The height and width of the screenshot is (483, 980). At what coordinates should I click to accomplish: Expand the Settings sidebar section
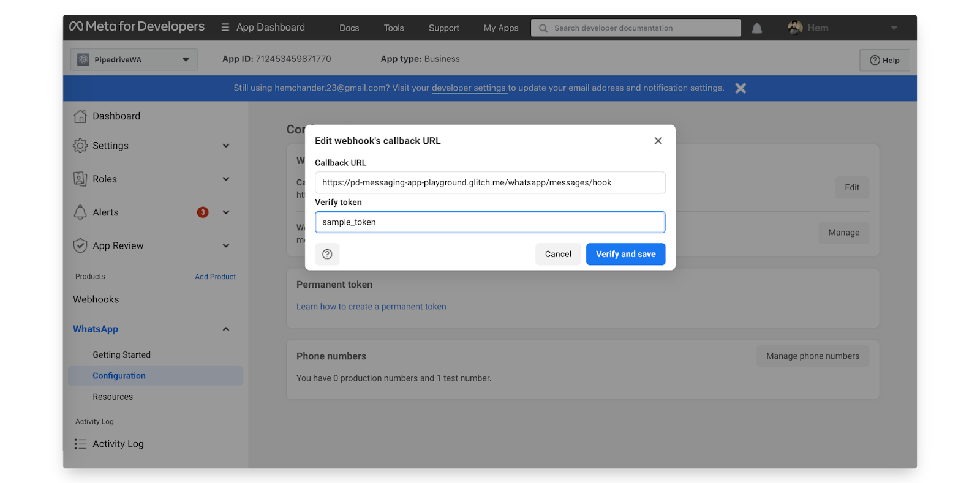coord(226,146)
